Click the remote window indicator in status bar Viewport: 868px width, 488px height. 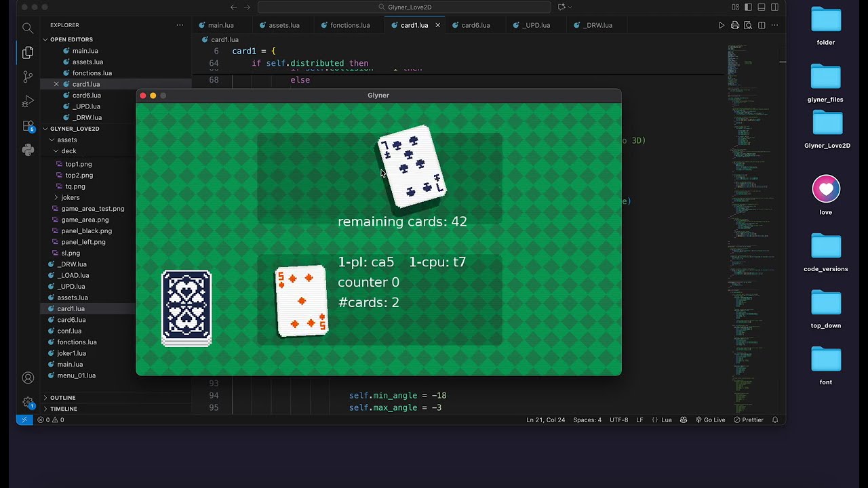[24, 420]
